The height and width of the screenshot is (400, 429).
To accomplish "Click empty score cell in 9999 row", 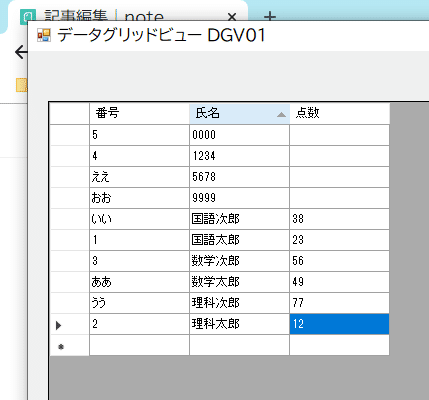I will [x=339, y=198].
